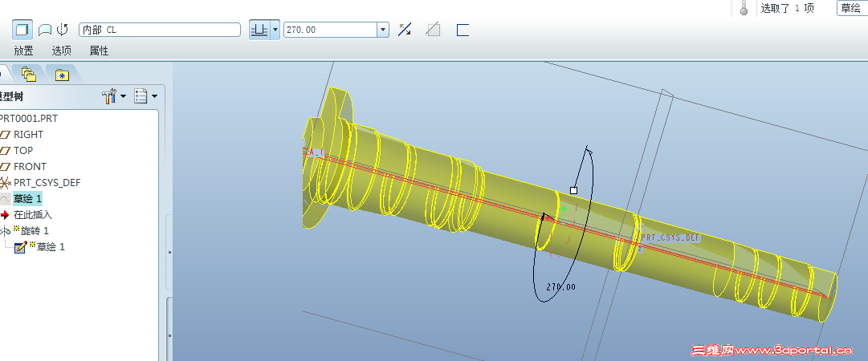
Task: Select the 旋转 1 revolve feature
Action: [35, 230]
